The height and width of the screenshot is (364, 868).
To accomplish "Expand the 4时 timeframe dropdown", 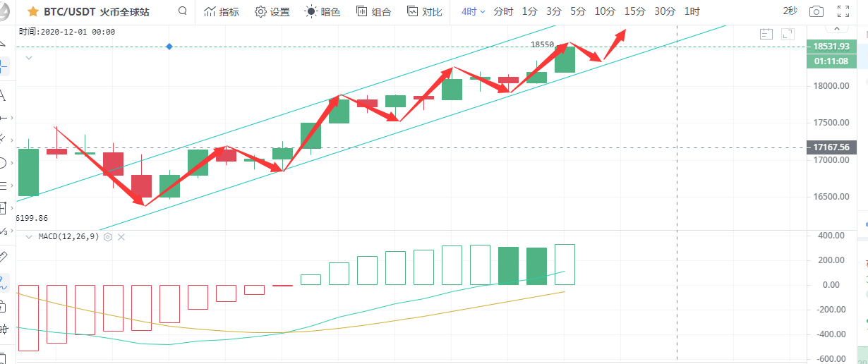I will coord(474,12).
